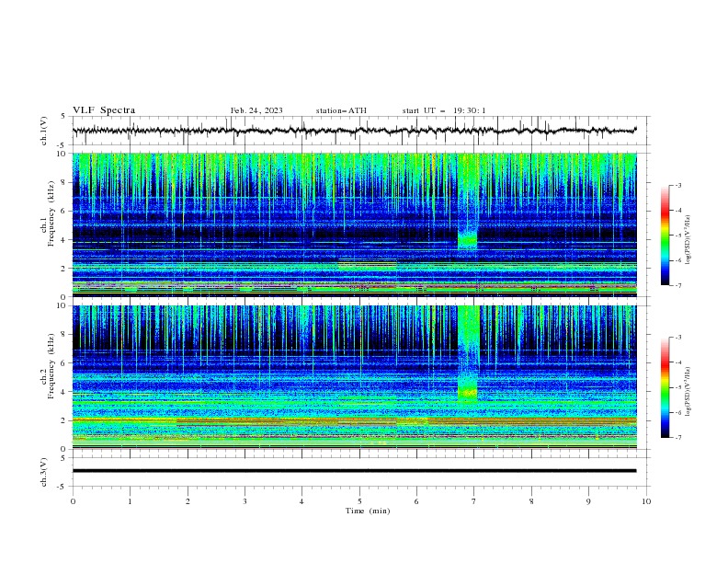The image size is (728, 563).
Task: Click the time axis tick label "3"
Action: 245,501
